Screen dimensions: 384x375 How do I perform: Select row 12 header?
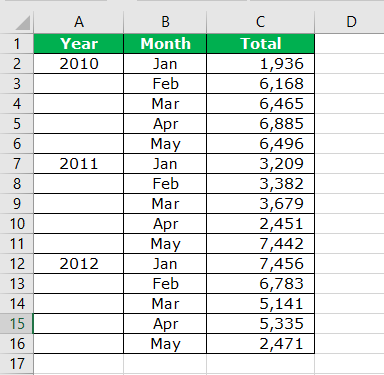click(x=17, y=264)
